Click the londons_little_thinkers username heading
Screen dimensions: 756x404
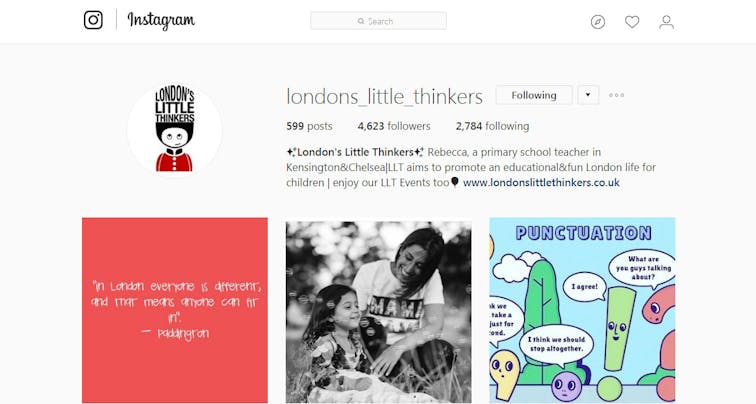(384, 96)
